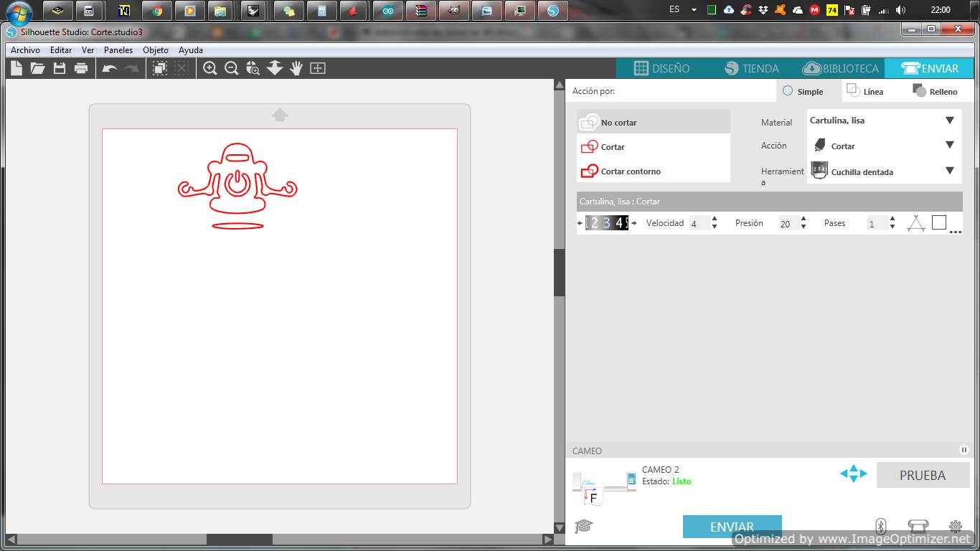980x551 pixels.
Task: Choose the Cortar cut option
Action: 654,146
